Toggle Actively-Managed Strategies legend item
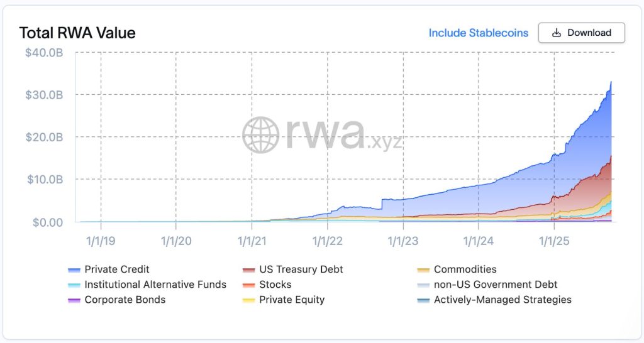 (494, 300)
